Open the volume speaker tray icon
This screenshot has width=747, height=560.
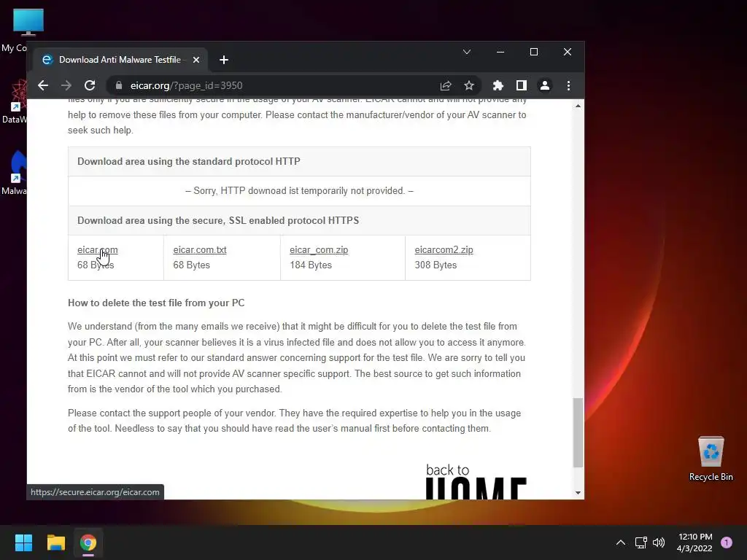[x=659, y=542]
